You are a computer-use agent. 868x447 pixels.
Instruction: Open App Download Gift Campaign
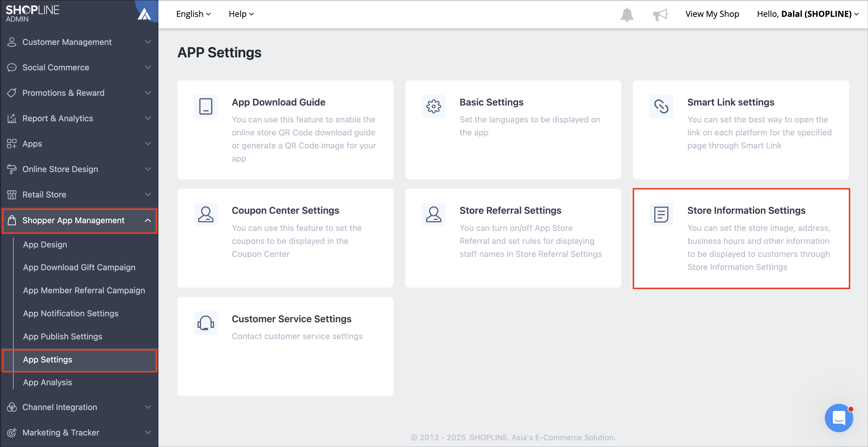pyautogui.click(x=79, y=268)
